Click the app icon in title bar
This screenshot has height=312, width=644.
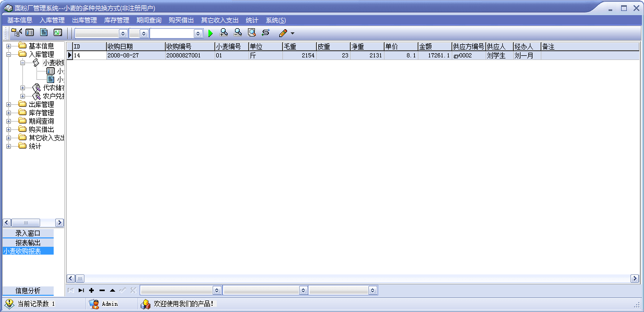click(8, 8)
